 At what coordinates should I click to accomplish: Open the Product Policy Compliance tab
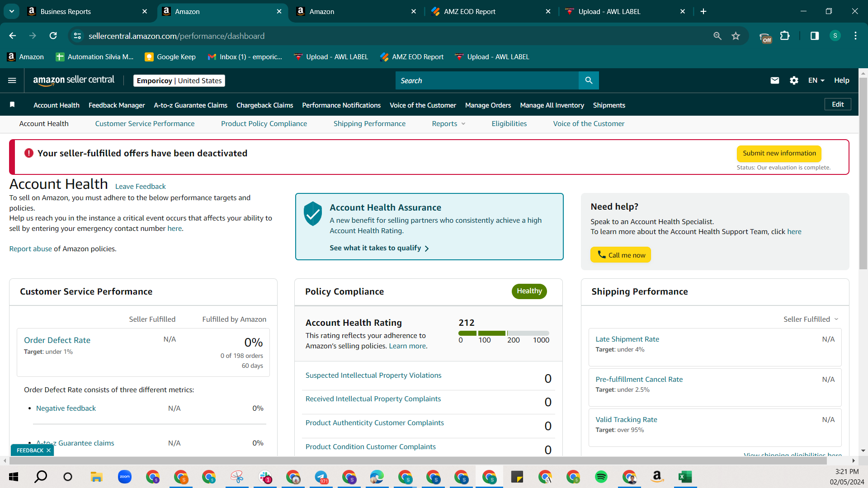[264, 123]
